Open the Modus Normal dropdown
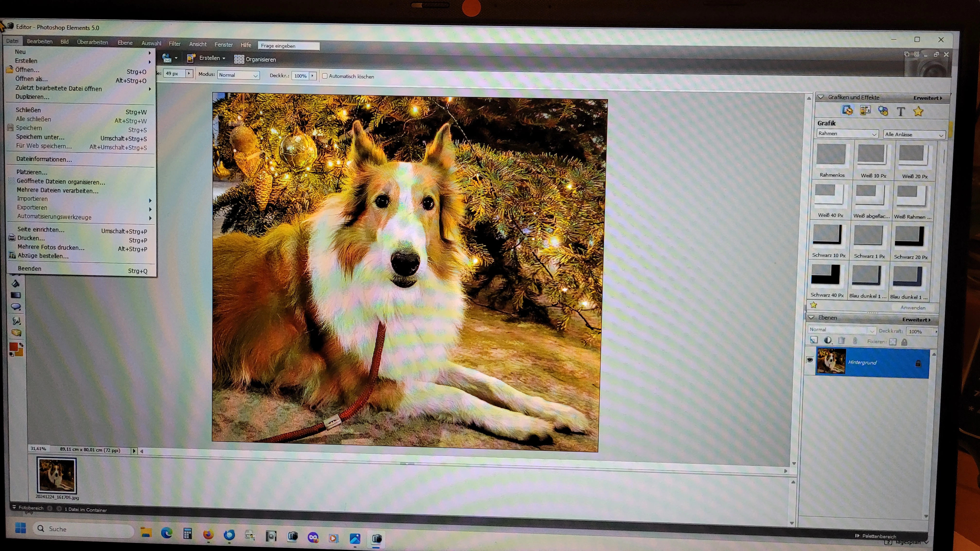980x551 pixels. click(238, 75)
